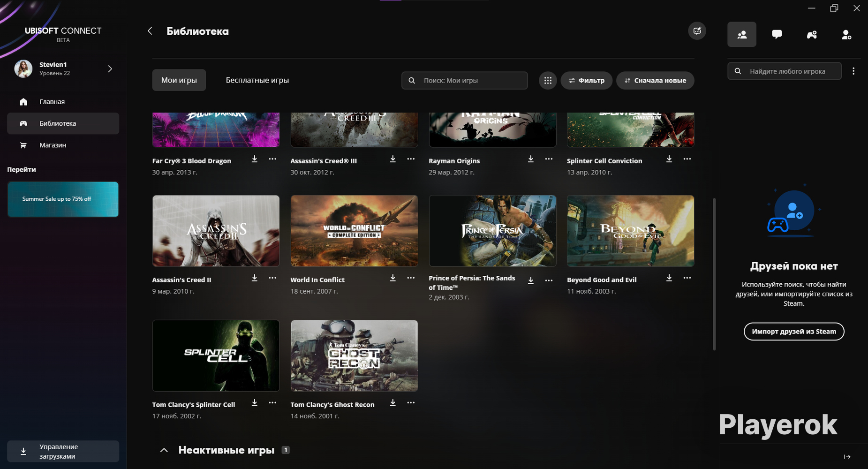Open more options for Assassin's Creed III
The image size is (868, 469).
pyautogui.click(x=411, y=159)
